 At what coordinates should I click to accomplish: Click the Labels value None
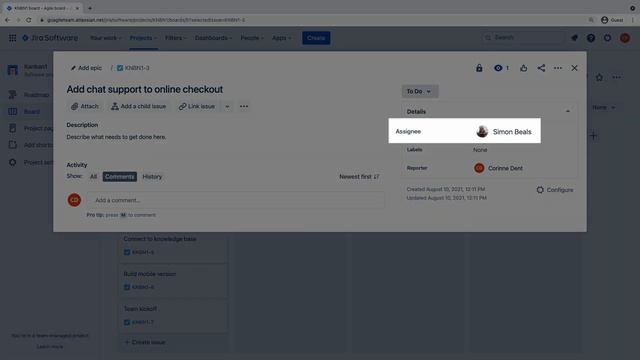(480, 150)
